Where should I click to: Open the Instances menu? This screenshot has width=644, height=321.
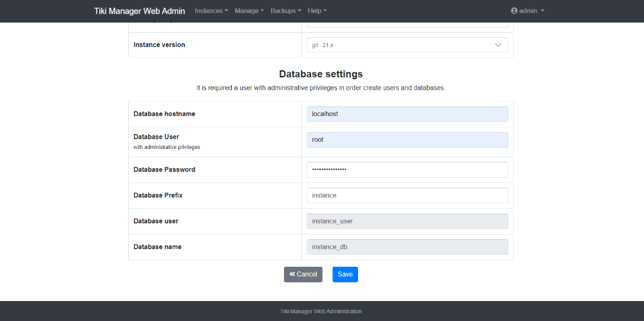[x=211, y=11]
